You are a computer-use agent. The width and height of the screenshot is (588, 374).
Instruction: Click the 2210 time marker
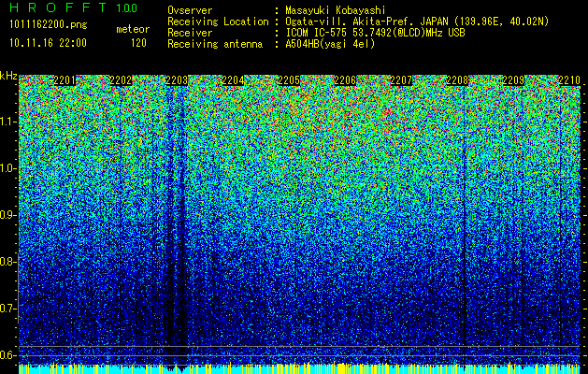click(569, 80)
